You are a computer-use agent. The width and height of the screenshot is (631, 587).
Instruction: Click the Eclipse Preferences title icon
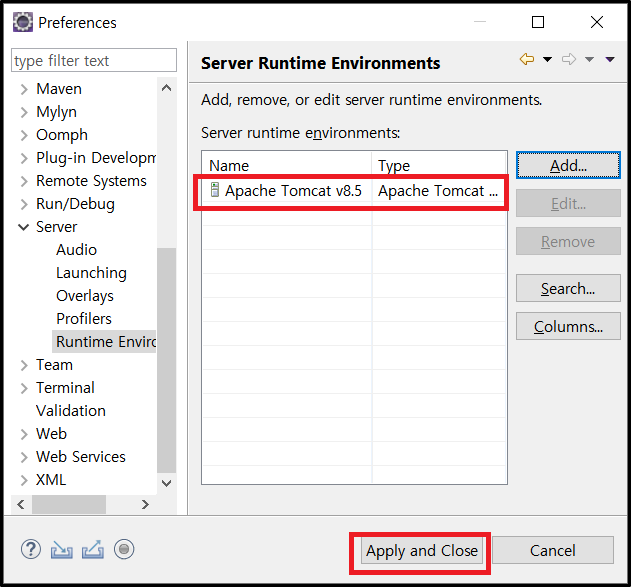pyautogui.click(x=23, y=22)
